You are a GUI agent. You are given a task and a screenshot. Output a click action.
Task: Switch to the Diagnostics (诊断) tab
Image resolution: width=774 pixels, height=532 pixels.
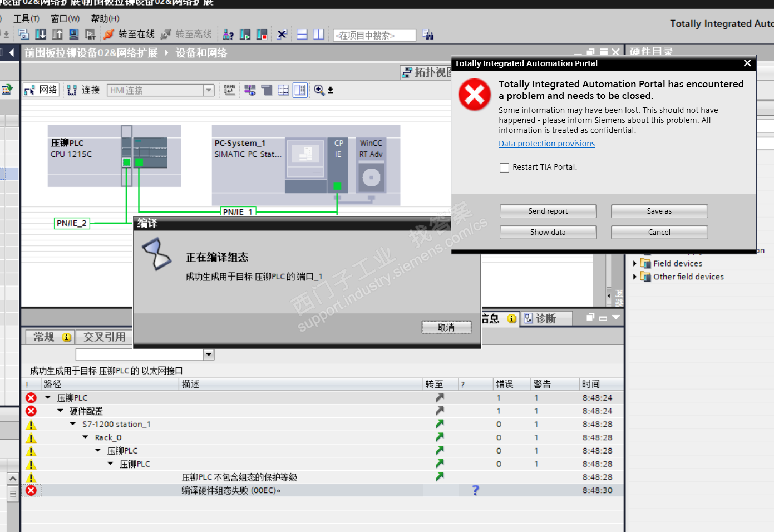(x=546, y=318)
